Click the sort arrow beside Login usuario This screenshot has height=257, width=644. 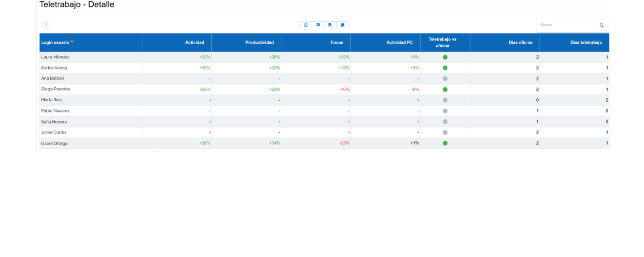(72, 41)
